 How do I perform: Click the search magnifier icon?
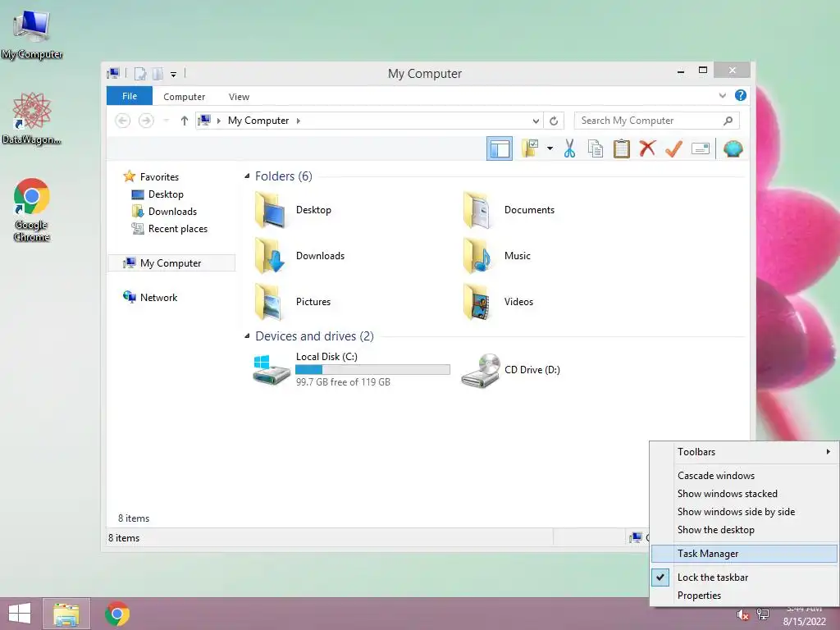728,121
